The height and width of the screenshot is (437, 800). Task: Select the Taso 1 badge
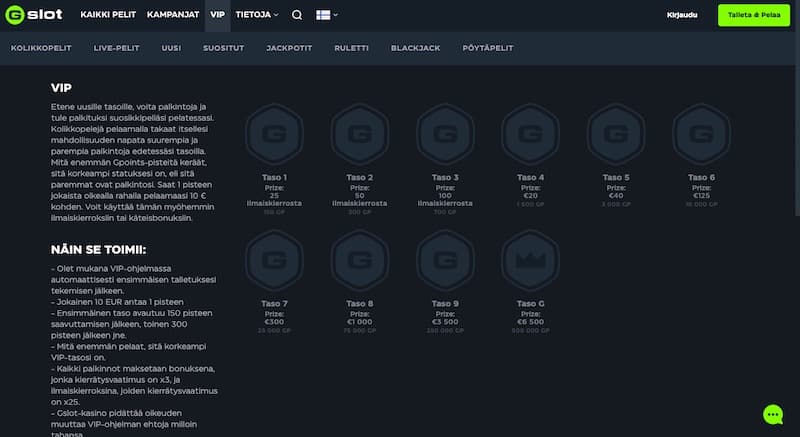click(274, 134)
